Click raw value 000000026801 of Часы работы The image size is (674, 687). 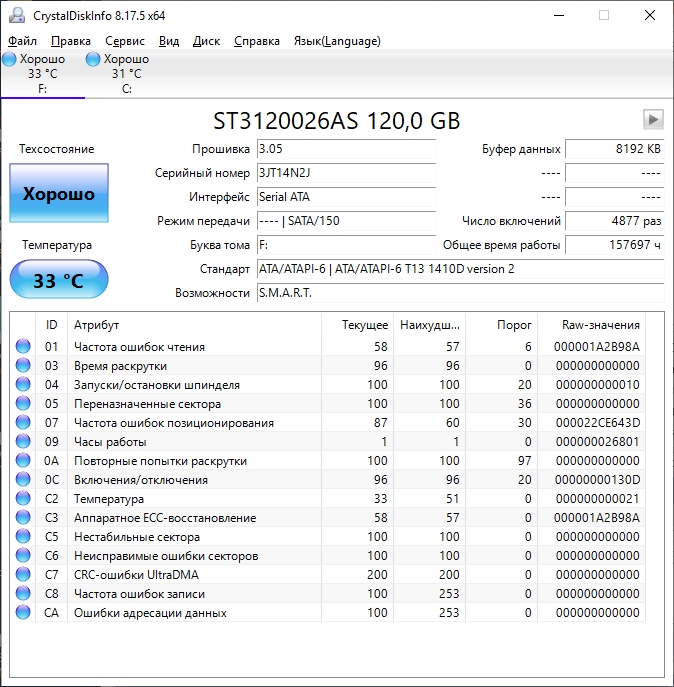pyautogui.click(x=597, y=442)
